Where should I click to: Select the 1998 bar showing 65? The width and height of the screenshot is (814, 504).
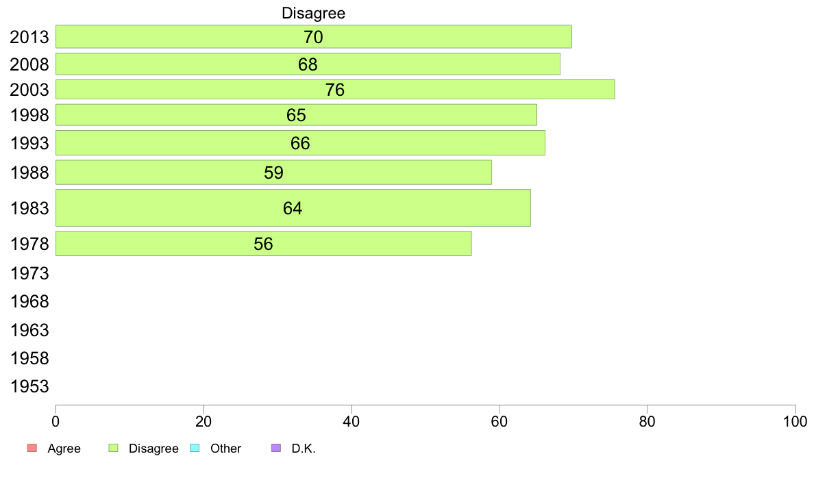pos(297,115)
